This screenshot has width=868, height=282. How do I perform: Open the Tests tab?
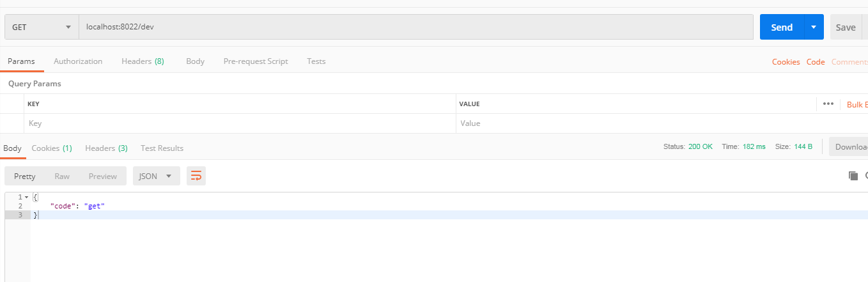point(316,61)
